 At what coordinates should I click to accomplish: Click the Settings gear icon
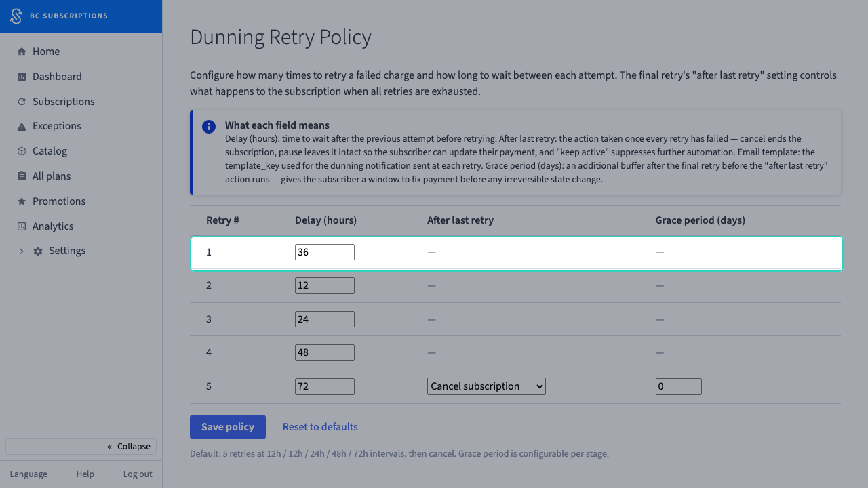[x=38, y=251]
